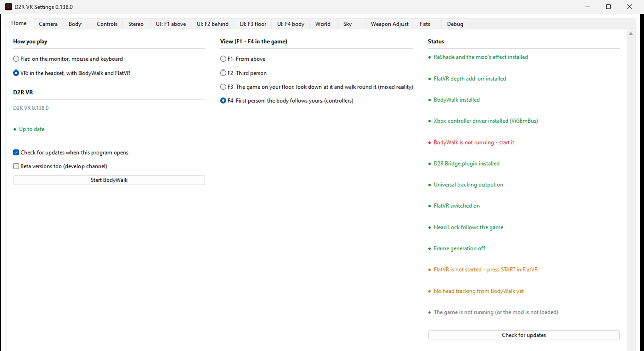Click BodyWalk is not running status message
The height and width of the screenshot is (351, 644).
pyautogui.click(x=474, y=142)
